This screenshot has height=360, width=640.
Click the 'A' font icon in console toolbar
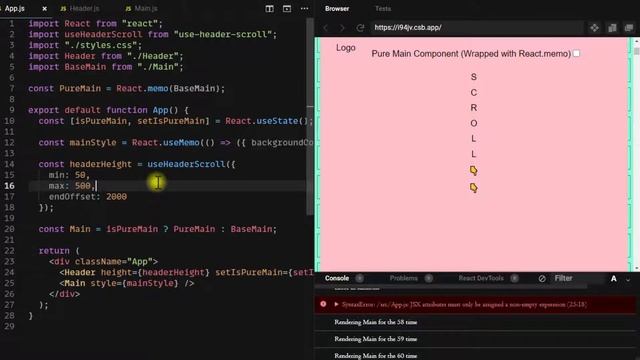(613, 279)
